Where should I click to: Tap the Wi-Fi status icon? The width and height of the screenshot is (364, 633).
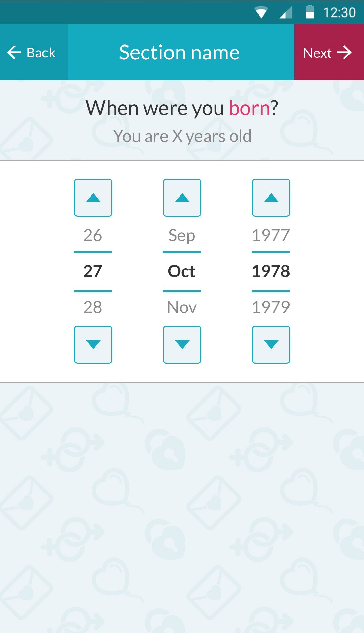261,12
